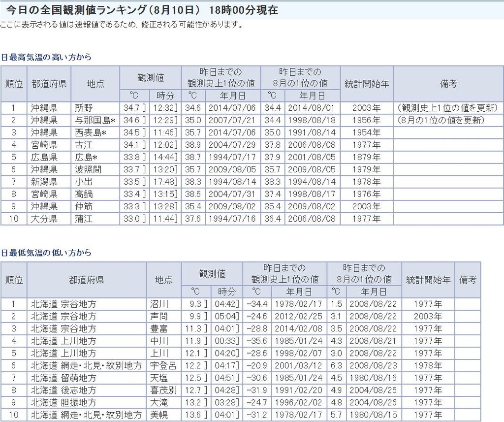The image size is (504, 422).
Task: Click the 34.7 temperature value for 所野
Action: (x=130, y=108)
